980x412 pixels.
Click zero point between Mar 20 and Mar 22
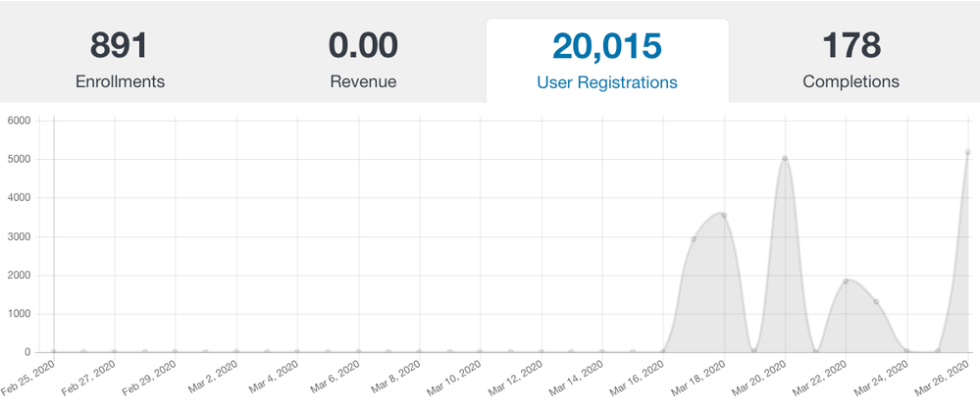[x=815, y=351]
